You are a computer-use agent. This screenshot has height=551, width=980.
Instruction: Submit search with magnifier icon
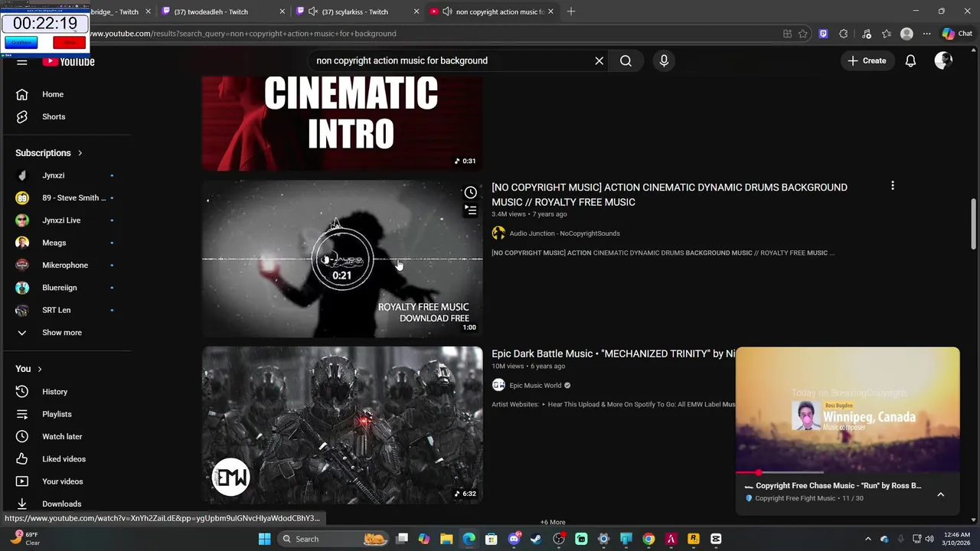point(626,60)
